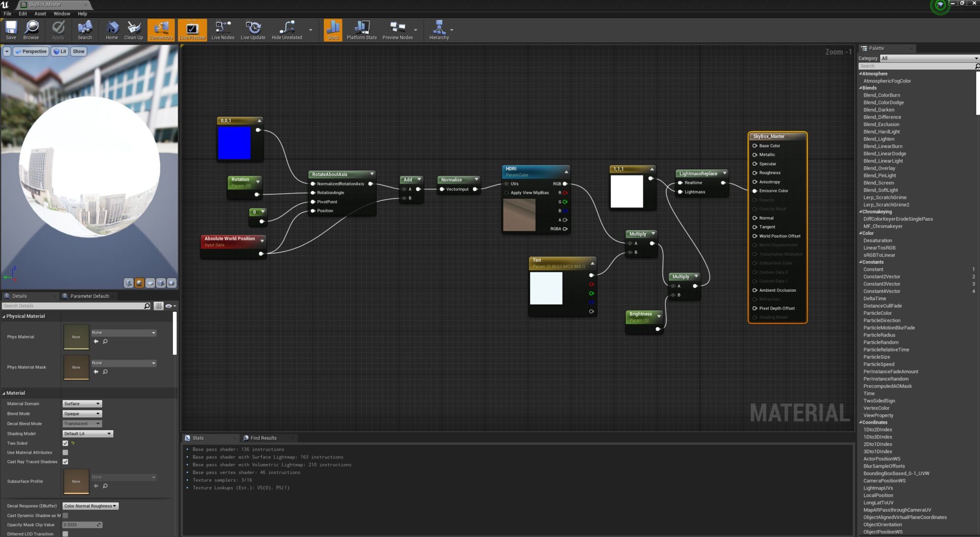The width and height of the screenshot is (980, 537).
Task: Open Platform Stats from the toolbar
Action: (x=362, y=30)
